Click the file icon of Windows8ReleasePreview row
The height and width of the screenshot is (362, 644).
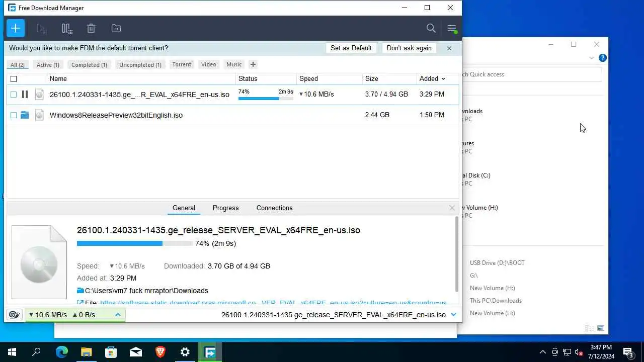(39, 115)
